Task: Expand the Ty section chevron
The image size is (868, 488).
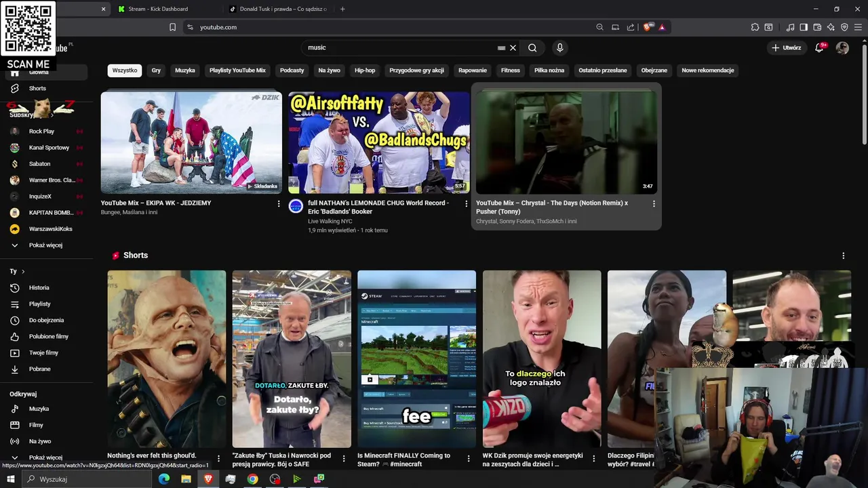Action: point(23,271)
